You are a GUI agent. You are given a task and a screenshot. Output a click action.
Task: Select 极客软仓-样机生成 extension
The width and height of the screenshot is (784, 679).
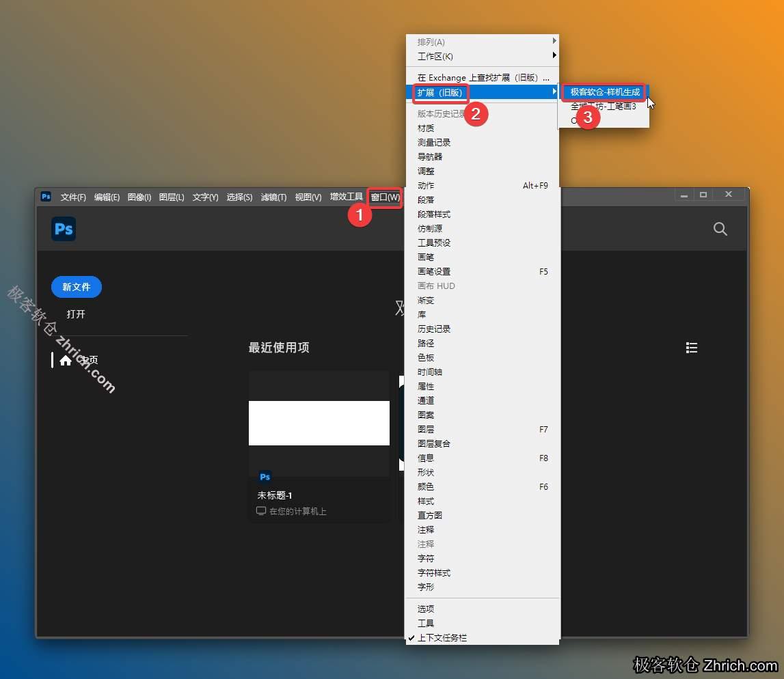[605, 92]
